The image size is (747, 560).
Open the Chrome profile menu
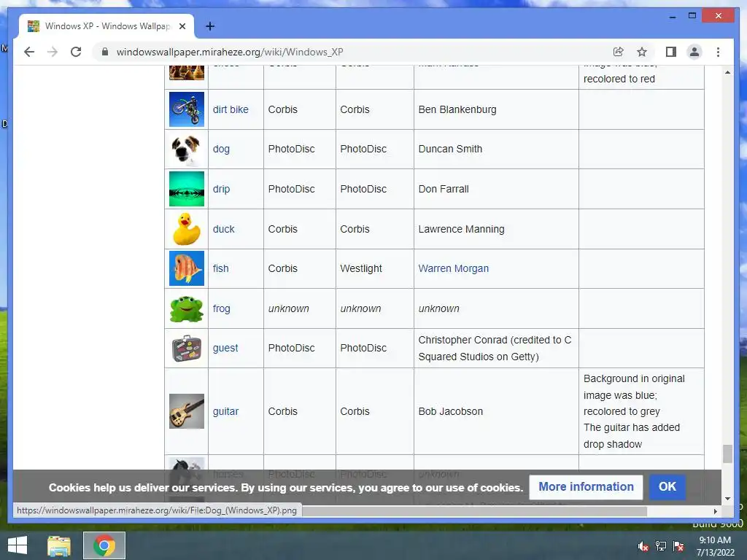[x=694, y=52]
